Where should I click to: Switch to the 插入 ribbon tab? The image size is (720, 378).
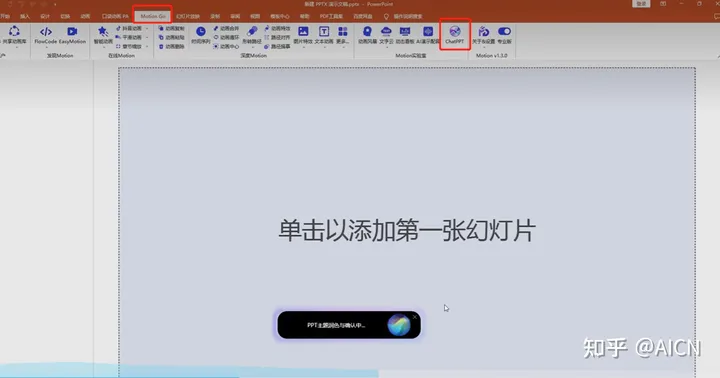coord(25,16)
